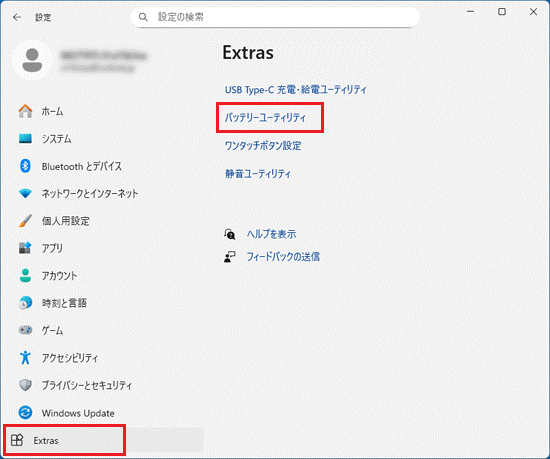Image resolution: width=550 pixels, height=459 pixels.
Task: Click the Windows Update sync icon
Action: [25, 412]
